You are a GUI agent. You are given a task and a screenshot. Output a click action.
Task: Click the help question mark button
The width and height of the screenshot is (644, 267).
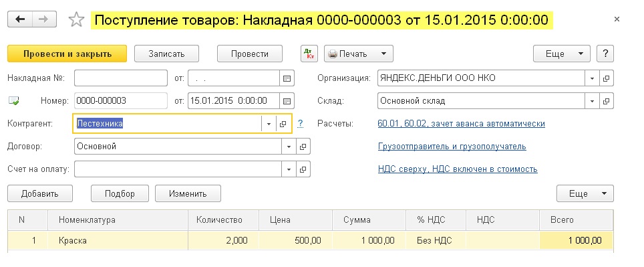point(605,54)
